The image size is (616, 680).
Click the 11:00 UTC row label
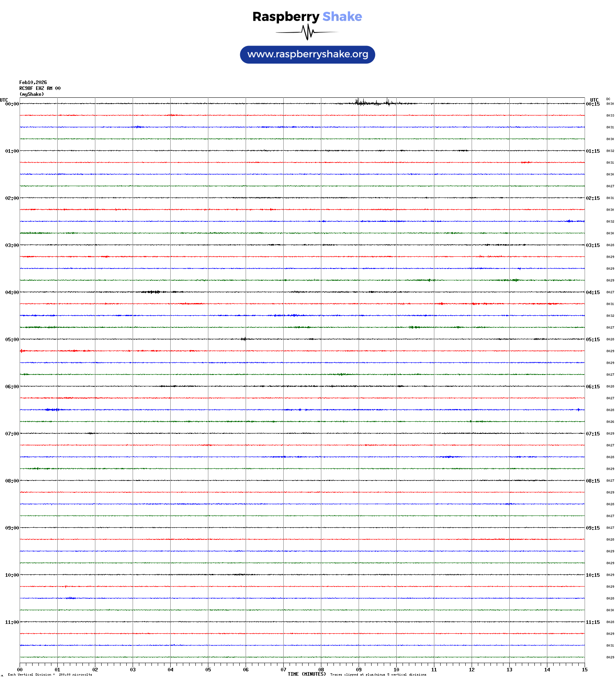coord(12,622)
